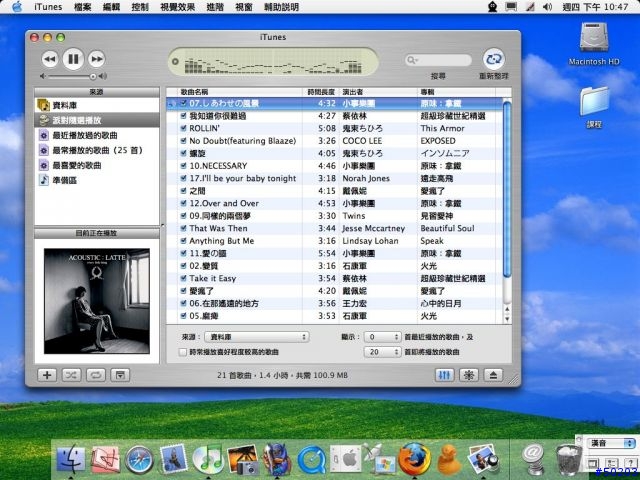Pause the currently playing song

[x=73, y=59]
